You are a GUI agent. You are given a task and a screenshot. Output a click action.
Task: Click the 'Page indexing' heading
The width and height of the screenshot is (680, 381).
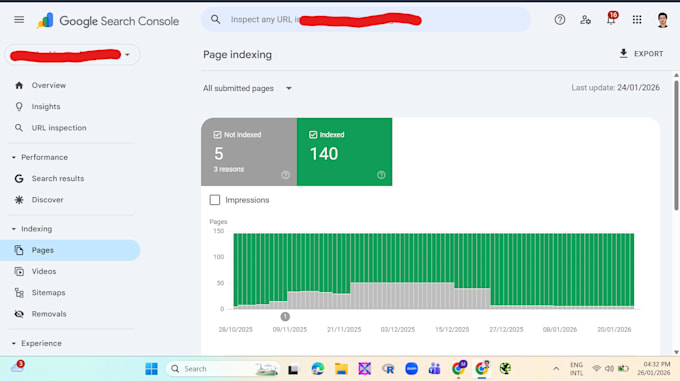(237, 55)
